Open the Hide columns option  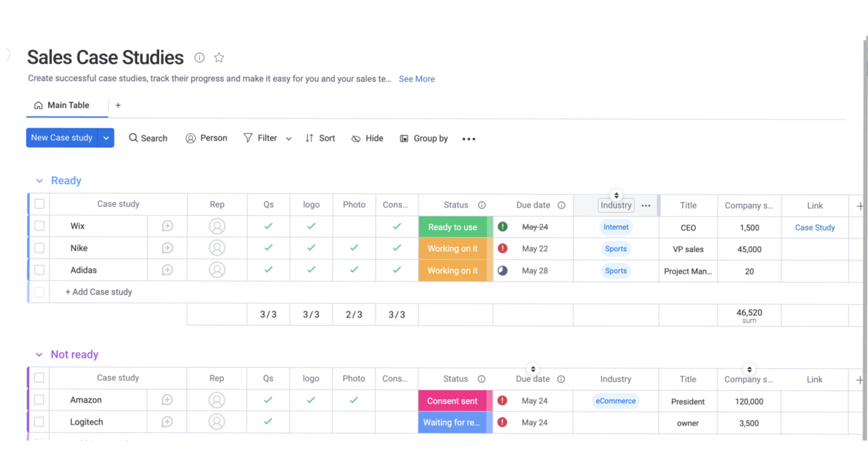pyautogui.click(x=367, y=138)
